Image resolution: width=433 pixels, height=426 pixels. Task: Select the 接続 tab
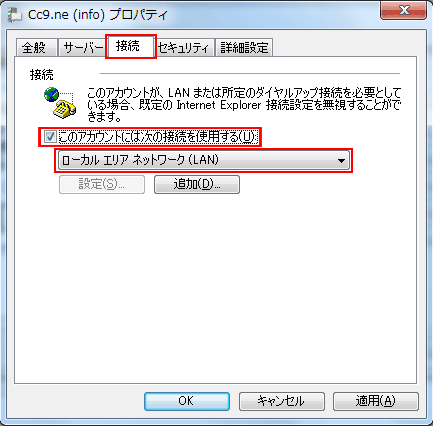[x=130, y=46]
